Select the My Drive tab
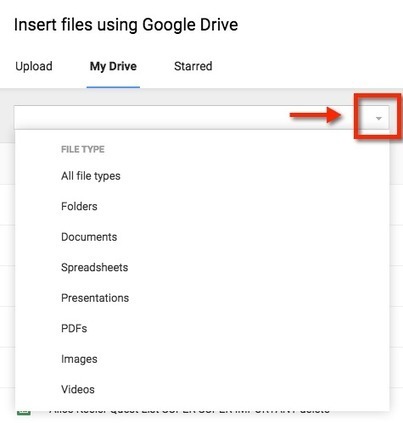Image resolution: width=403 pixels, height=423 pixels. pyautogui.click(x=113, y=66)
